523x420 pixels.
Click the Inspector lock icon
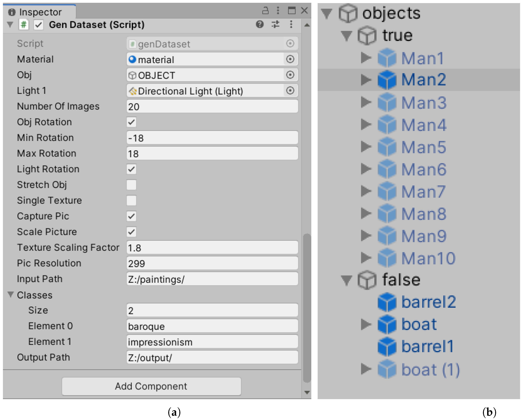pos(265,11)
